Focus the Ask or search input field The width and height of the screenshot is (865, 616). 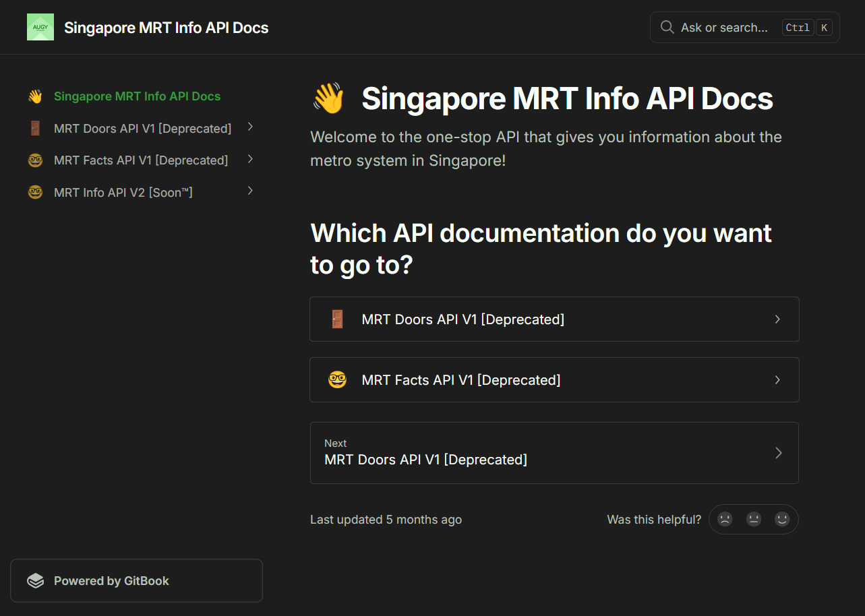[x=724, y=28]
